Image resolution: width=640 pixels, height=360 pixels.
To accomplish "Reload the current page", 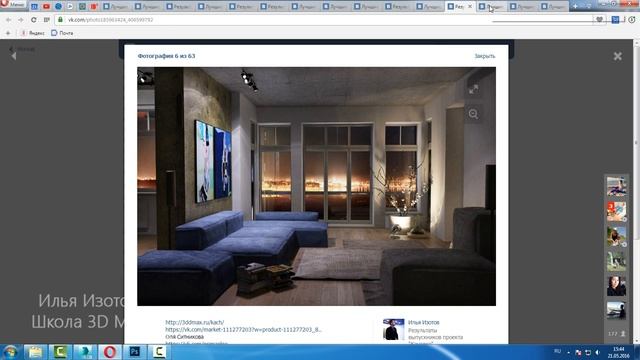I will (x=33, y=20).
